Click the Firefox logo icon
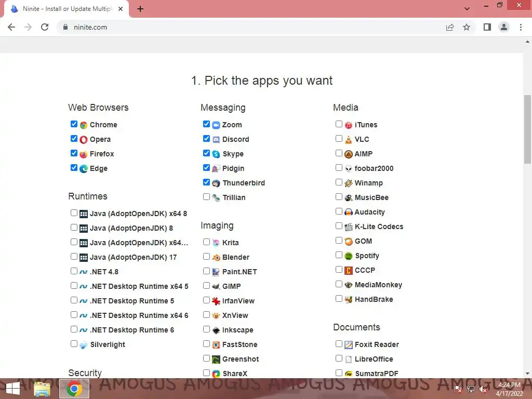 coord(84,154)
